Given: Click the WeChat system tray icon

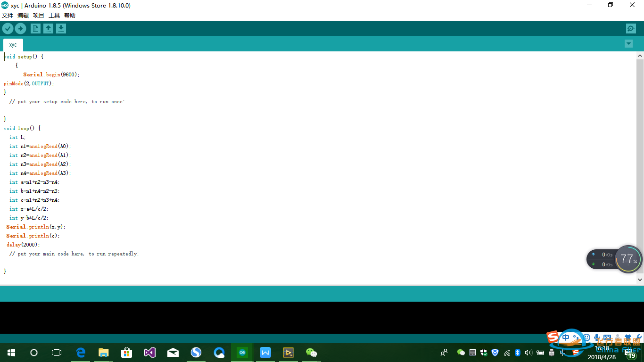Looking at the screenshot, I should click(x=461, y=353).
